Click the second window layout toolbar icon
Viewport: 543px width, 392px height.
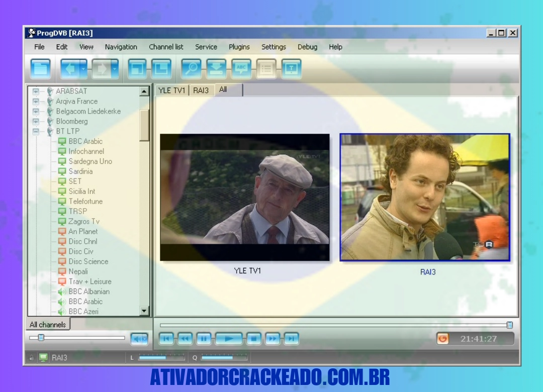pyautogui.click(x=161, y=68)
